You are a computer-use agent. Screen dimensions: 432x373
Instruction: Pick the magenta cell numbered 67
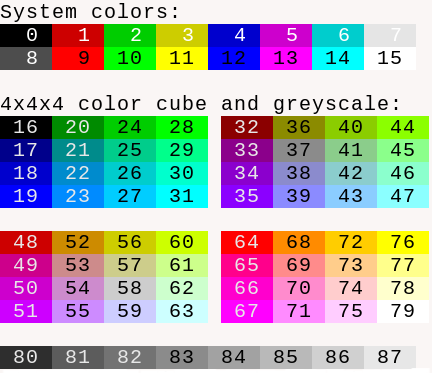coord(247,311)
